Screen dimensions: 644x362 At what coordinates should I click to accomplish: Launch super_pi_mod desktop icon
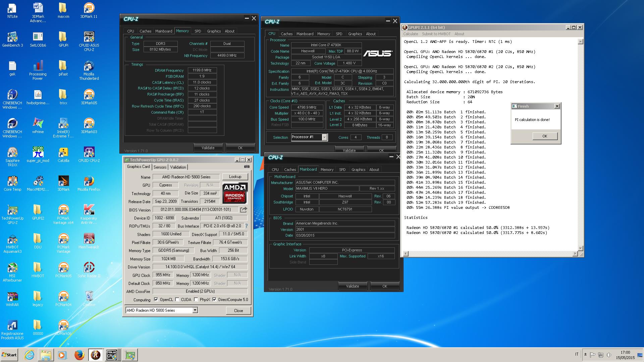click(38, 155)
